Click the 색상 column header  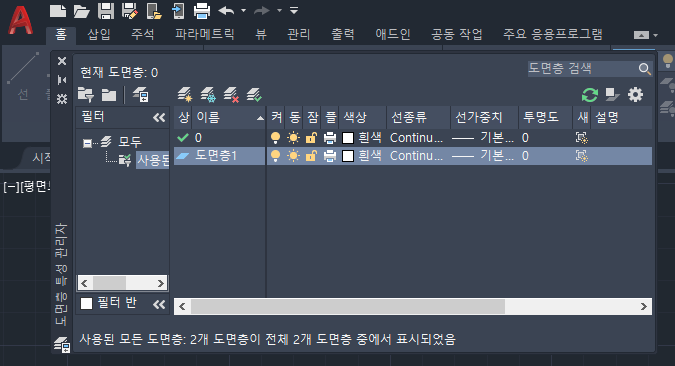[362, 118]
